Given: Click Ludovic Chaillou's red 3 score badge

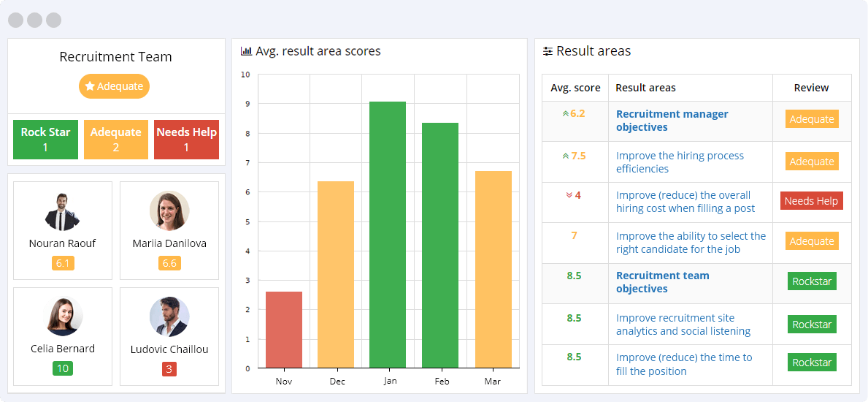Looking at the screenshot, I should click(169, 368).
